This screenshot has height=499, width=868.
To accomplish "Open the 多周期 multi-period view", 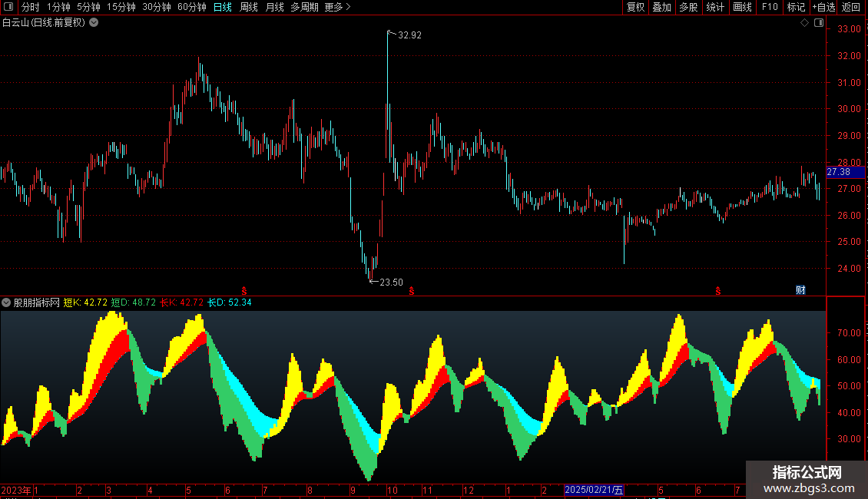I will [304, 7].
